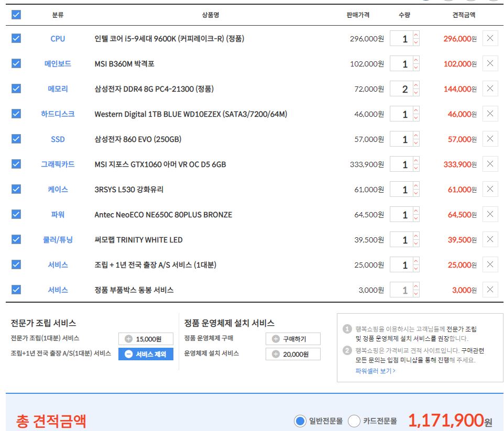504x431 pixels.
Task: Click the CPU quantity input field
Action: tap(401, 39)
